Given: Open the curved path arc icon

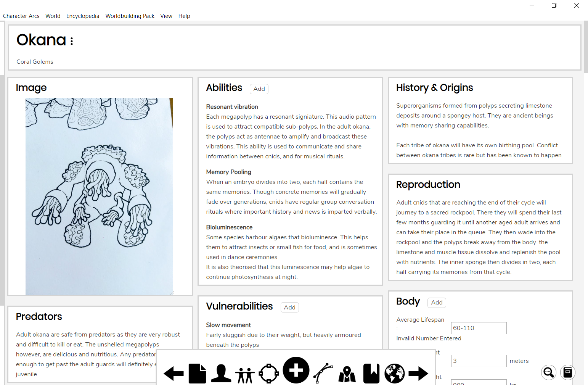Looking at the screenshot, I should click(x=323, y=373).
